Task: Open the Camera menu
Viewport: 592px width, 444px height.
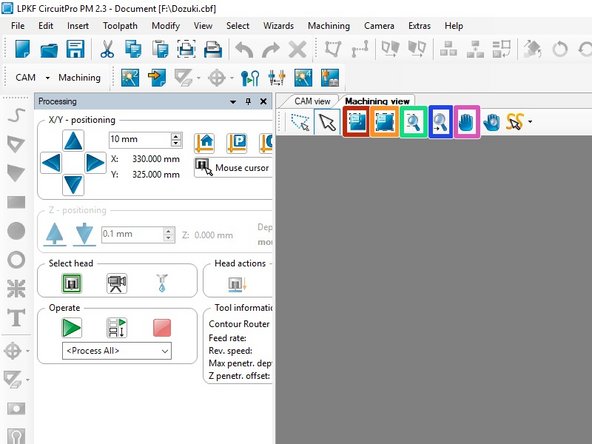Action: coord(379,26)
